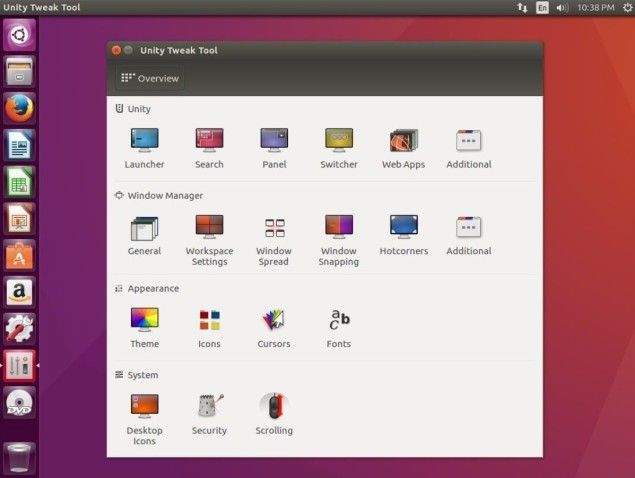Open the Switcher settings icon
Viewport: 635px width, 478px height.
click(x=339, y=140)
